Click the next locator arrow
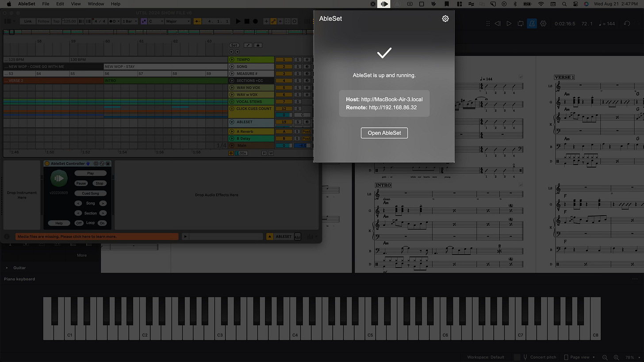The image size is (644, 362). tap(237, 52)
